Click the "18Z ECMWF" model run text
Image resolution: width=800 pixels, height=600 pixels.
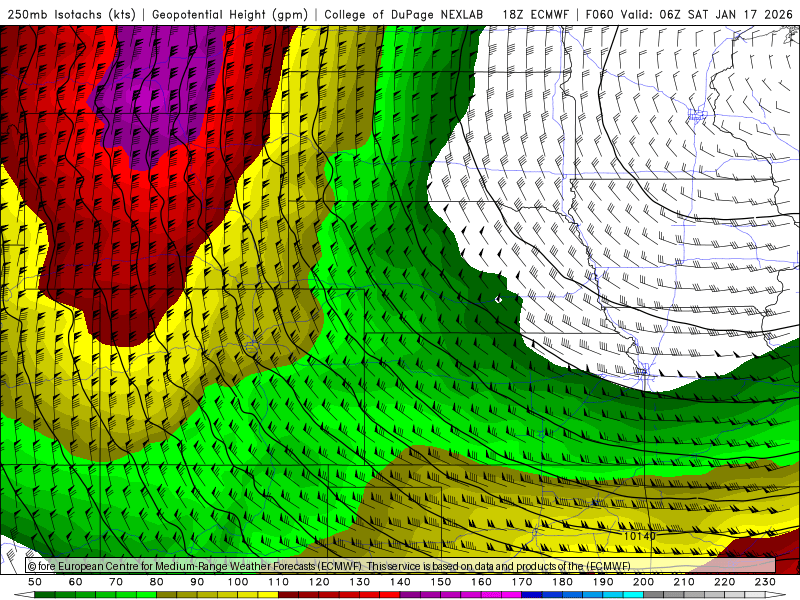click(x=535, y=14)
